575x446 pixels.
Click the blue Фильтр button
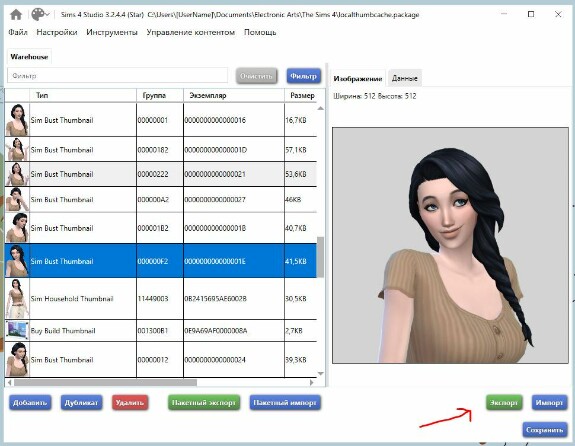304,76
